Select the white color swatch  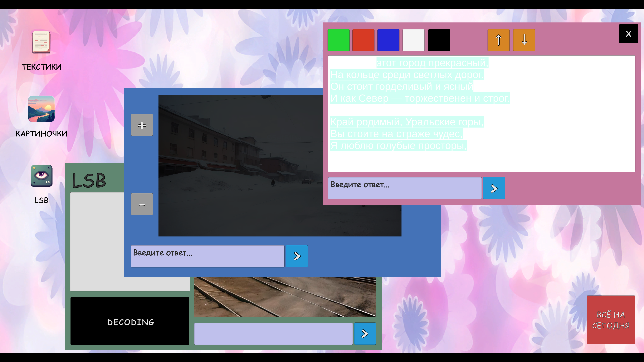point(414,40)
